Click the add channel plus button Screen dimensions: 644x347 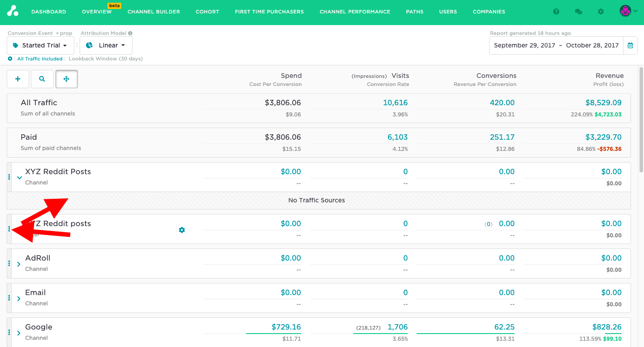point(18,79)
